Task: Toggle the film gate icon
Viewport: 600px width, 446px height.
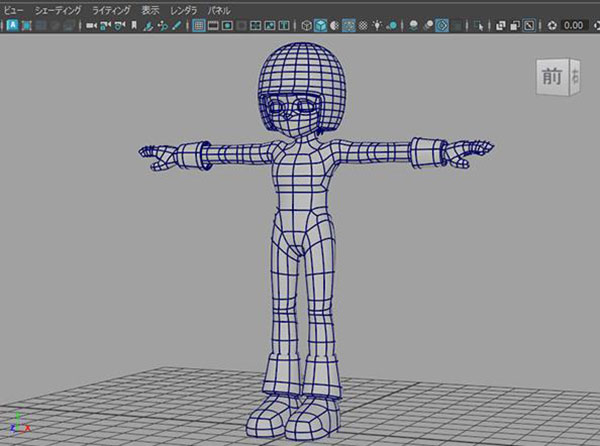Action: pyautogui.click(x=214, y=25)
